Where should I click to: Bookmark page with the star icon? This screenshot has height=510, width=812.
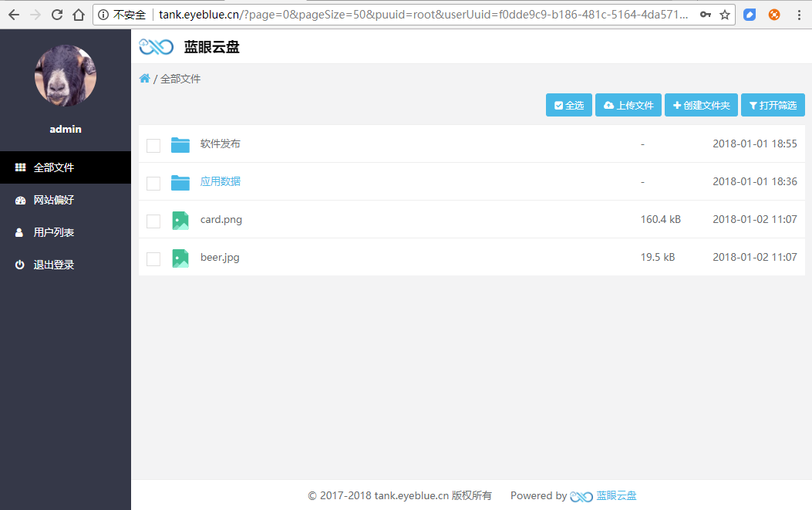pyautogui.click(x=725, y=15)
